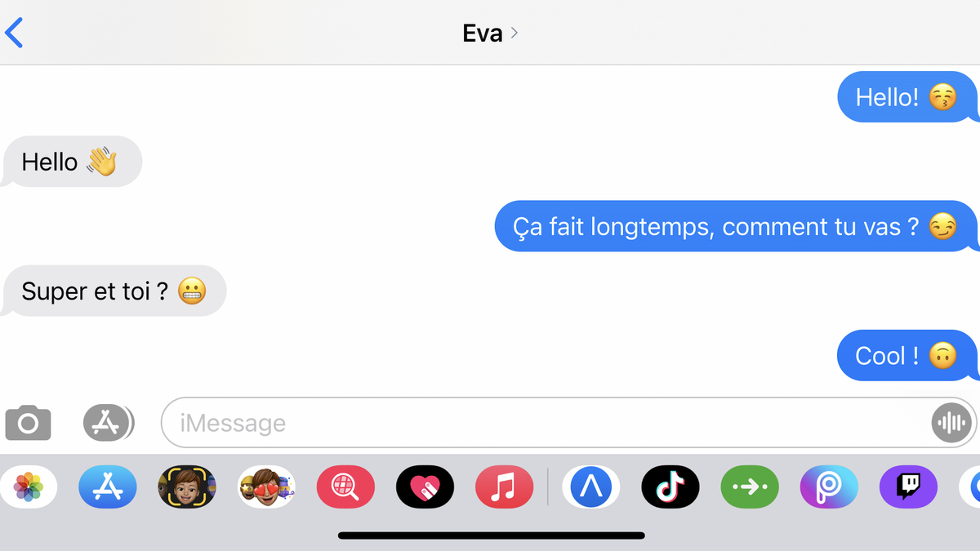Open Memoji stickers with heart eyes
Screen dimensions: 980x551
pos(266,487)
